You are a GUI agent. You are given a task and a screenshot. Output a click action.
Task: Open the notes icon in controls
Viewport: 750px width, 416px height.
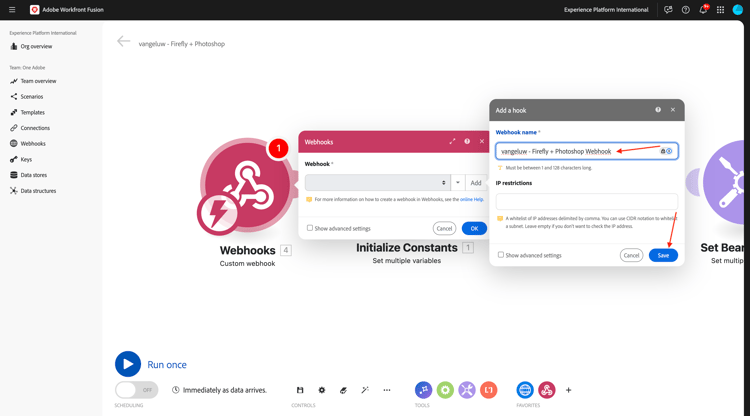[x=343, y=390]
